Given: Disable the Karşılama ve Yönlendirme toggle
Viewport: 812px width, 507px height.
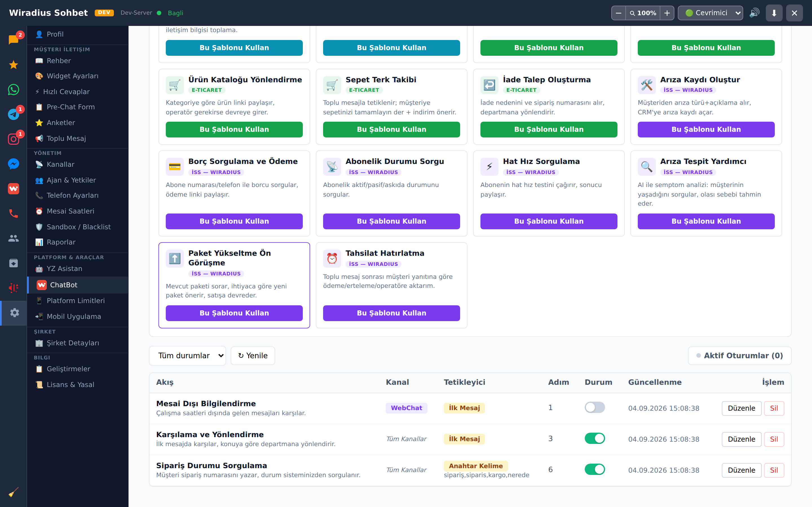Looking at the screenshot, I should tap(595, 439).
